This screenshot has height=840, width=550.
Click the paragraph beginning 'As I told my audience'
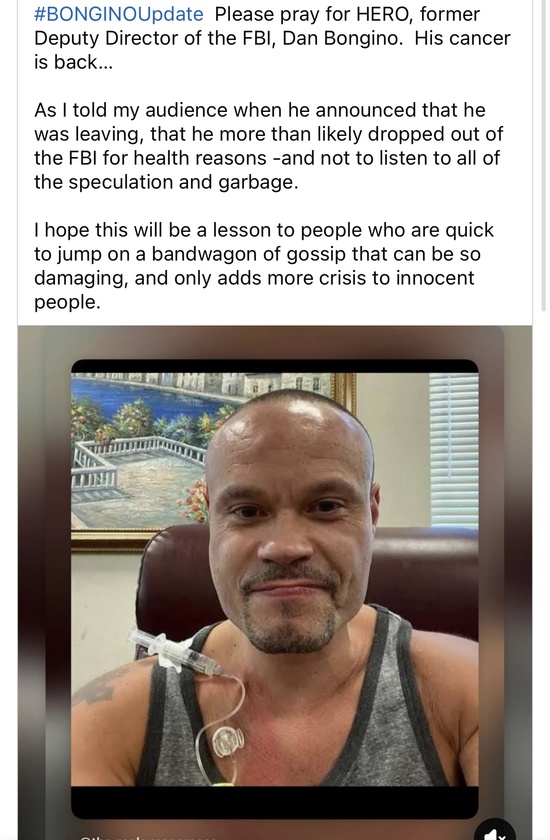(x=268, y=146)
